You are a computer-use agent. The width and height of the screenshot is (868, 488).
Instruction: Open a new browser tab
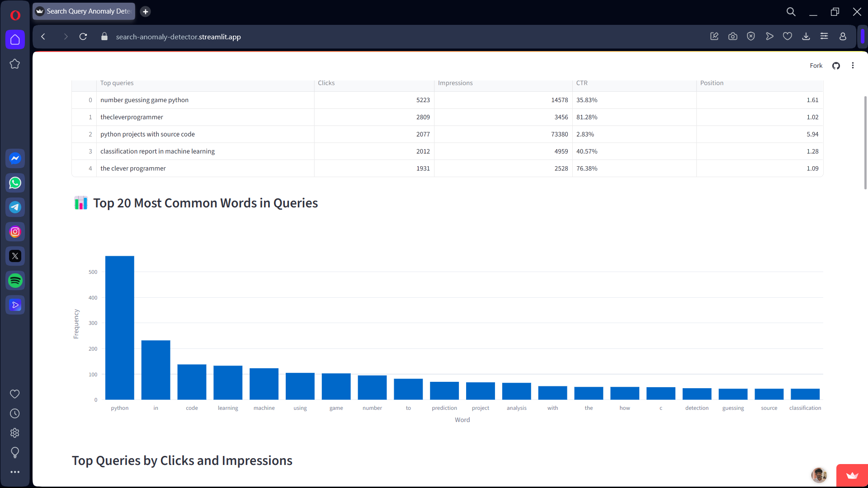[145, 12]
